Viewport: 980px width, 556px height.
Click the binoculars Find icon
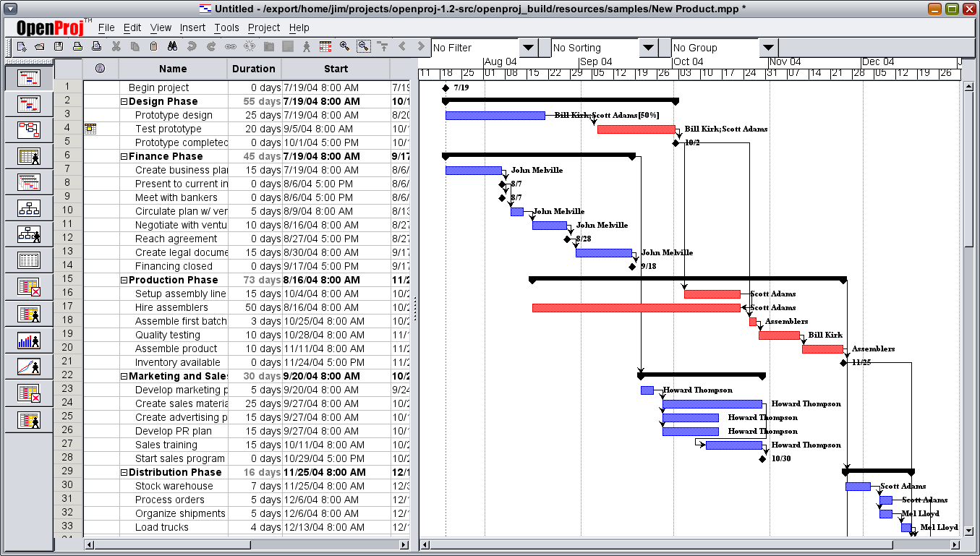173,47
